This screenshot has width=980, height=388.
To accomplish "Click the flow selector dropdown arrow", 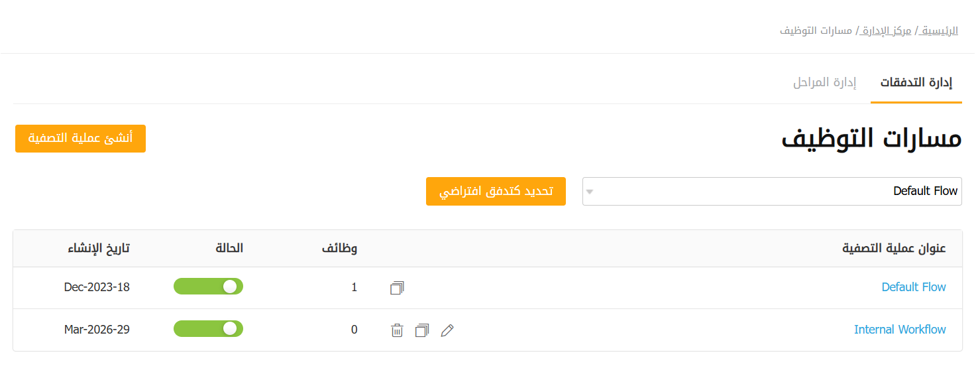I will click(590, 192).
